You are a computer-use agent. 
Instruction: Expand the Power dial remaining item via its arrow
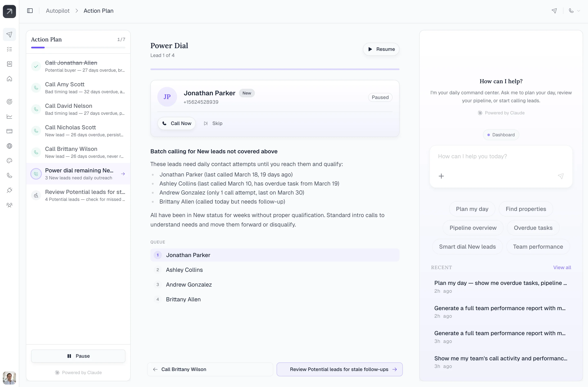click(x=123, y=174)
